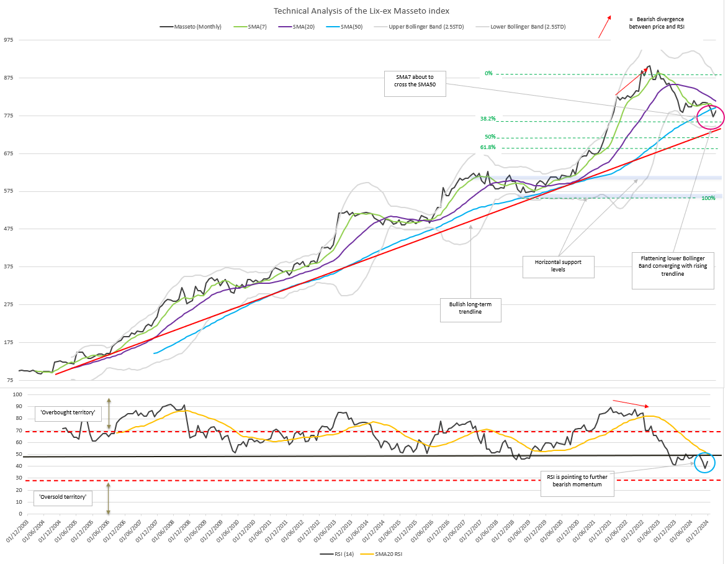Image resolution: width=728 pixels, height=564 pixels.
Task: Click the '30' RSI axis value
Action: coord(19,478)
